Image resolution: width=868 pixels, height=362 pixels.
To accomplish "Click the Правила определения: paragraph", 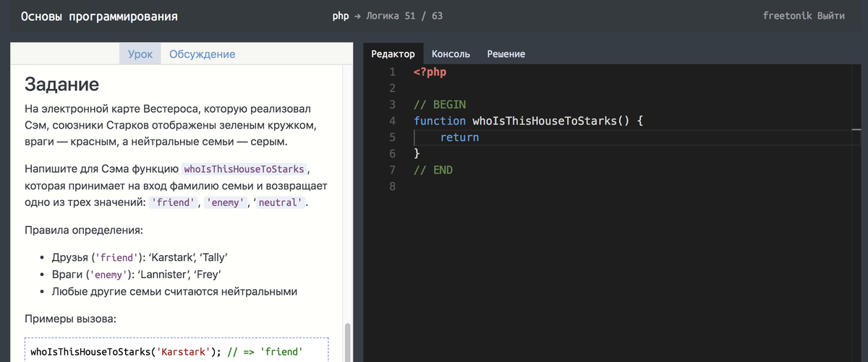I will [83, 230].
